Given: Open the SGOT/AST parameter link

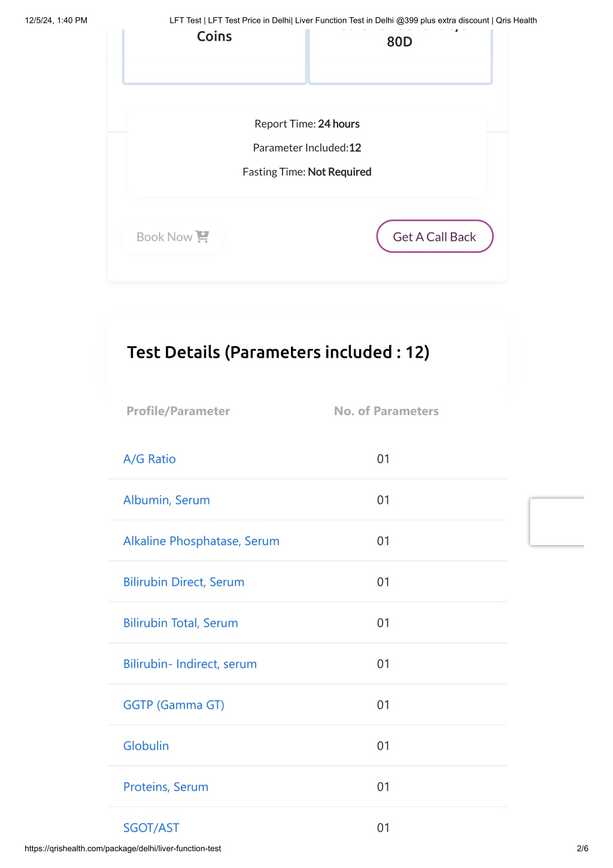Looking at the screenshot, I should point(151,828).
